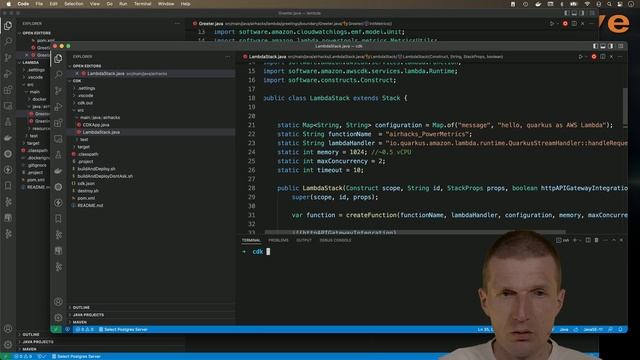This screenshot has width=640, height=360.
Task: Click editor vertical scrollbar in LambdaStack.java
Action: (625, 105)
